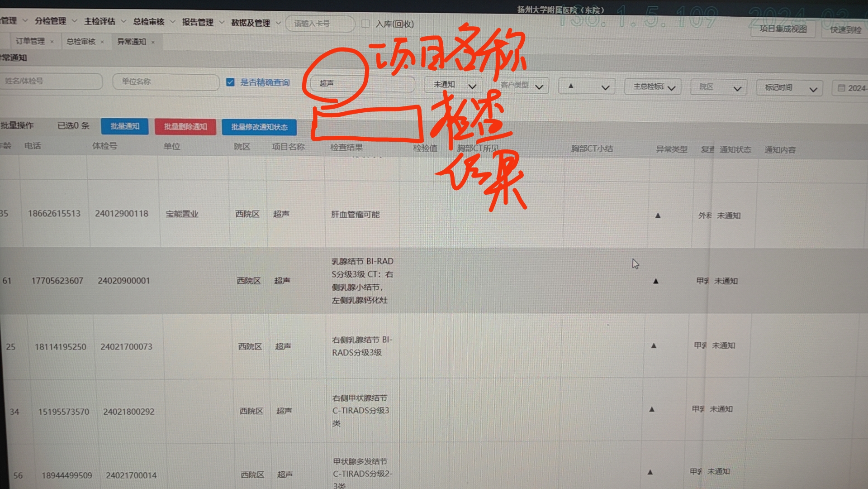This screenshot has width=868, height=489.
Task: Open the 标记时间 dropdown
Action: pyautogui.click(x=789, y=88)
